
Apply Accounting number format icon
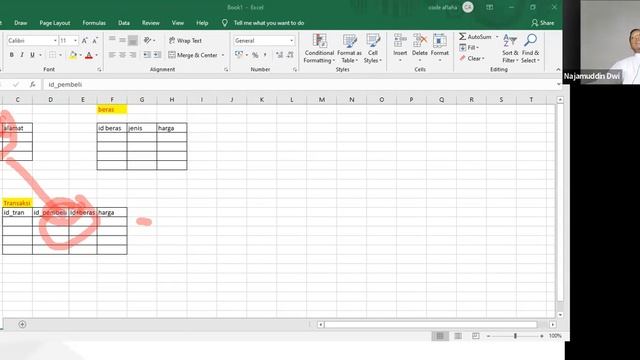click(239, 55)
